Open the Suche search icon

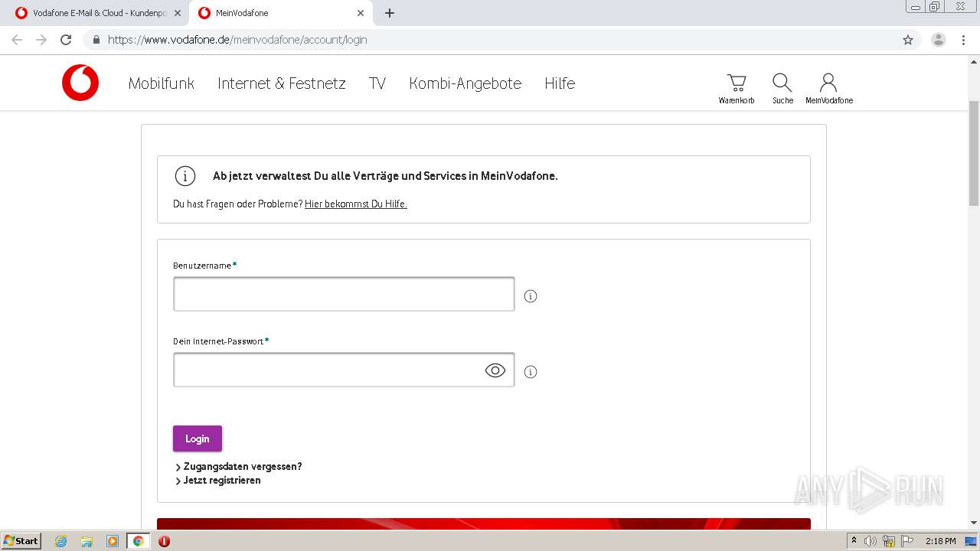[x=782, y=88]
